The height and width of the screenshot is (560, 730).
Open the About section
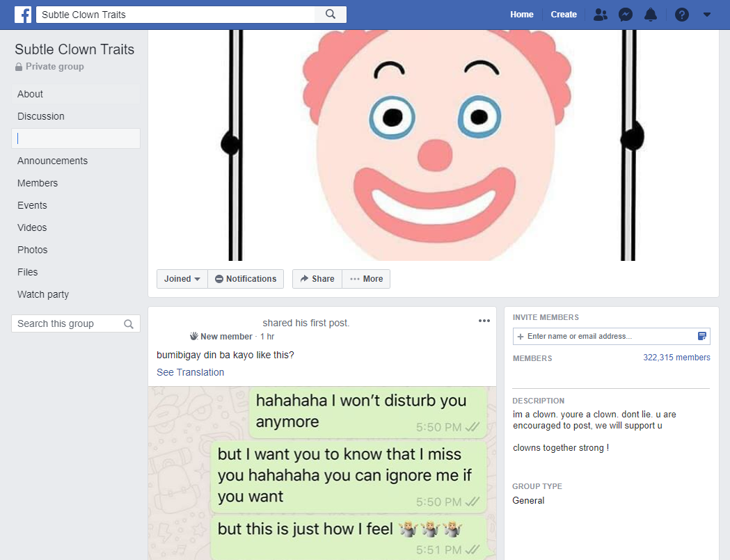(x=75, y=94)
